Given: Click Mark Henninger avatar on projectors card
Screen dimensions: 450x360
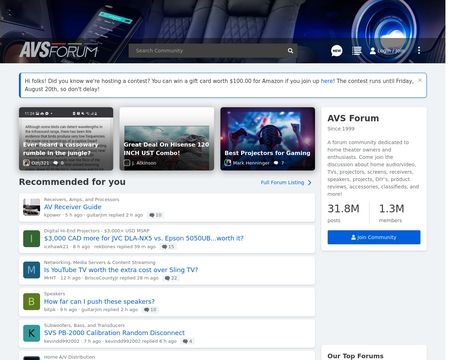Looking at the screenshot, I should (228, 163).
